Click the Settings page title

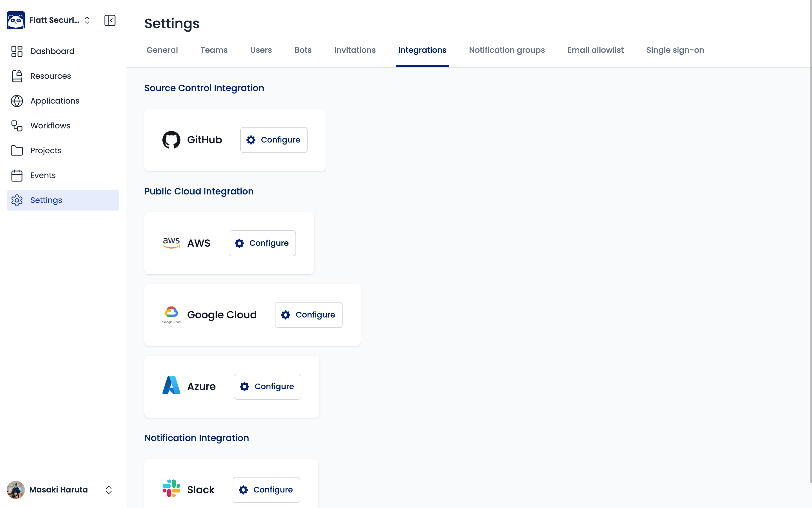[172, 23]
